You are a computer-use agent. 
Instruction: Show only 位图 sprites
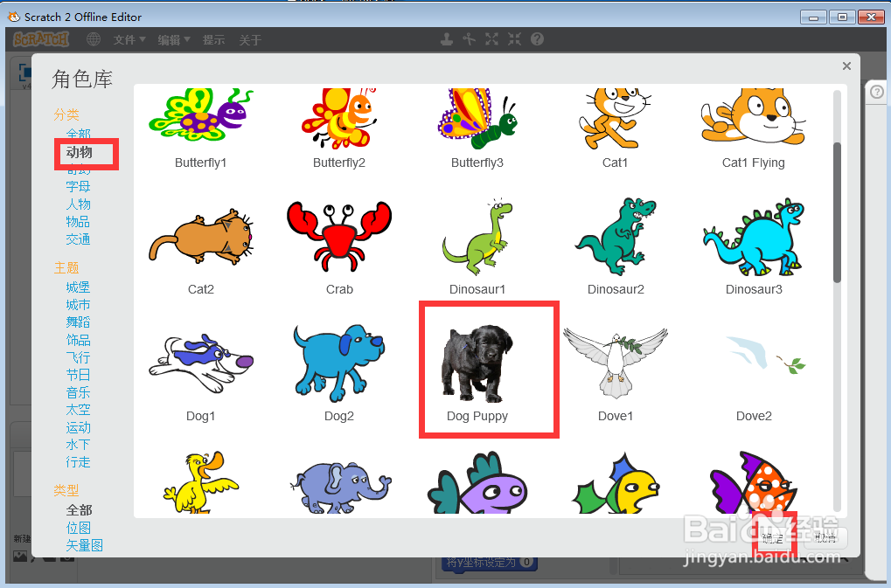click(x=79, y=528)
